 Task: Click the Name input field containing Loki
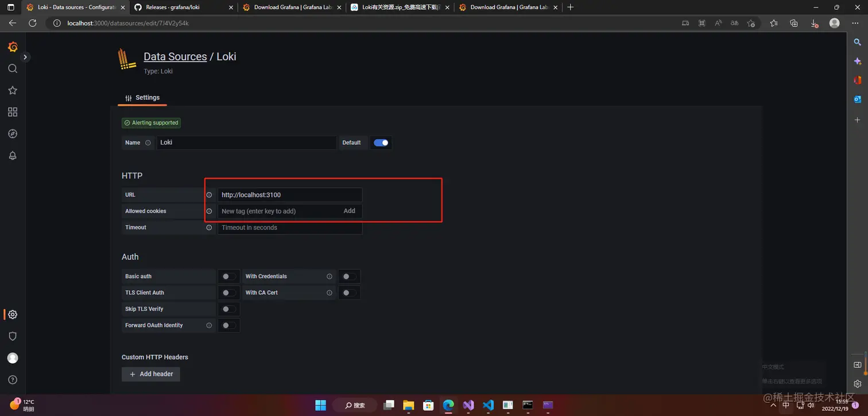pyautogui.click(x=246, y=142)
